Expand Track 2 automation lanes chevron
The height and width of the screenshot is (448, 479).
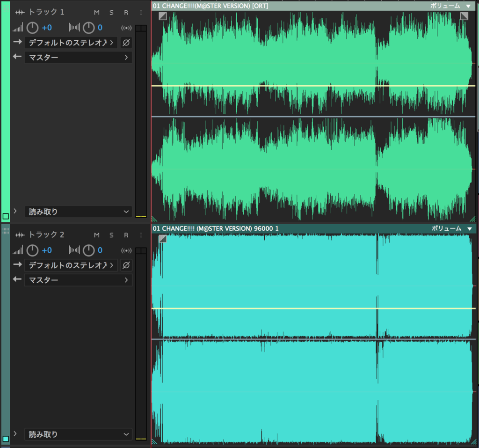tap(15, 433)
